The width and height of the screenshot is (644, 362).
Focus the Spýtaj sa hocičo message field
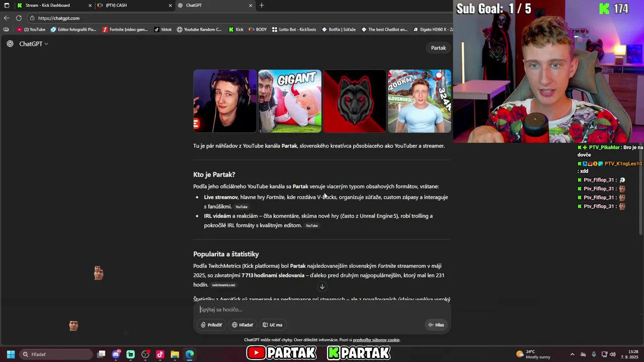pyautogui.click(x=322, y=309)
